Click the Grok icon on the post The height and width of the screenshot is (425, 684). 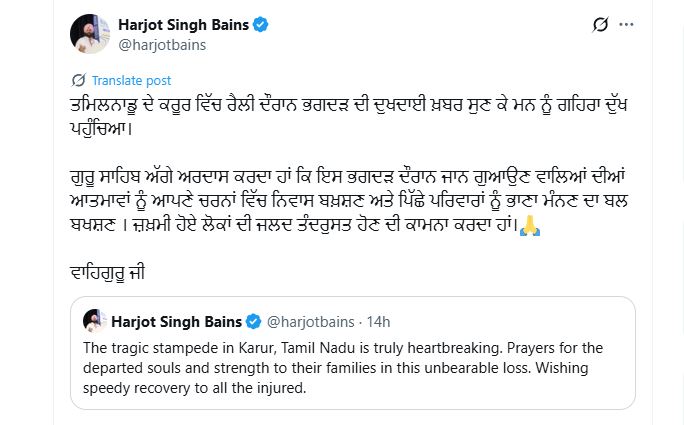coord(600,25)
